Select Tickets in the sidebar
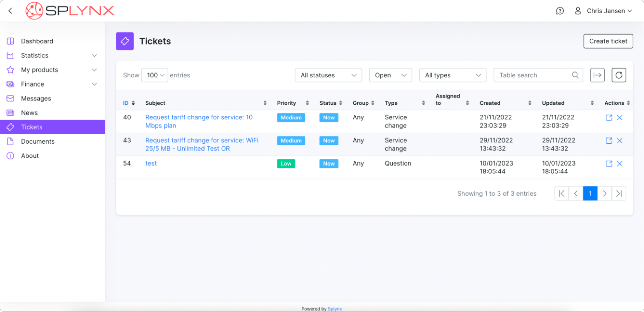This screenshot has height=312, width=644. [x=53, y=127]
